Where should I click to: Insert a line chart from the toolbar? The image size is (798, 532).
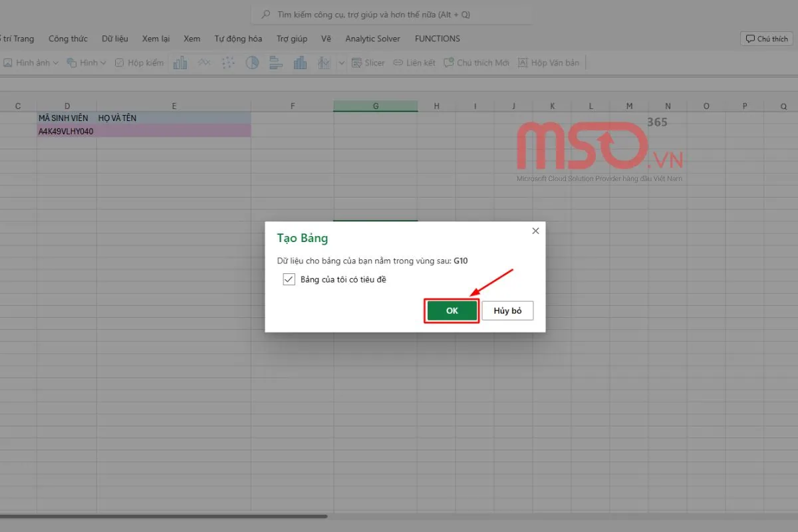[204, 63]
